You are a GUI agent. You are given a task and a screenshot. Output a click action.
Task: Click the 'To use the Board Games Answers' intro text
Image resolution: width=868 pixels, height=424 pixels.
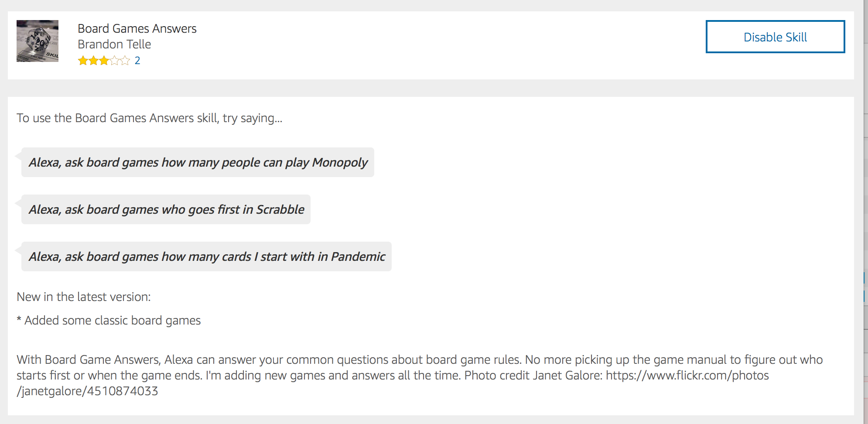tap(150, 118)
